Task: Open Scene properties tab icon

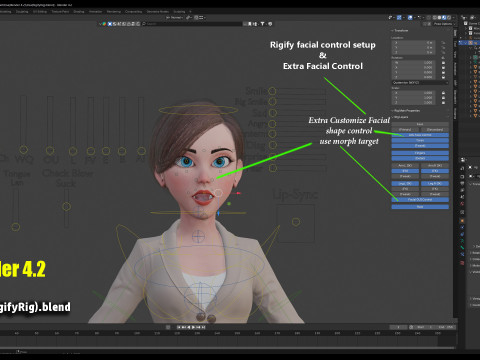Action: pos(462,197)
